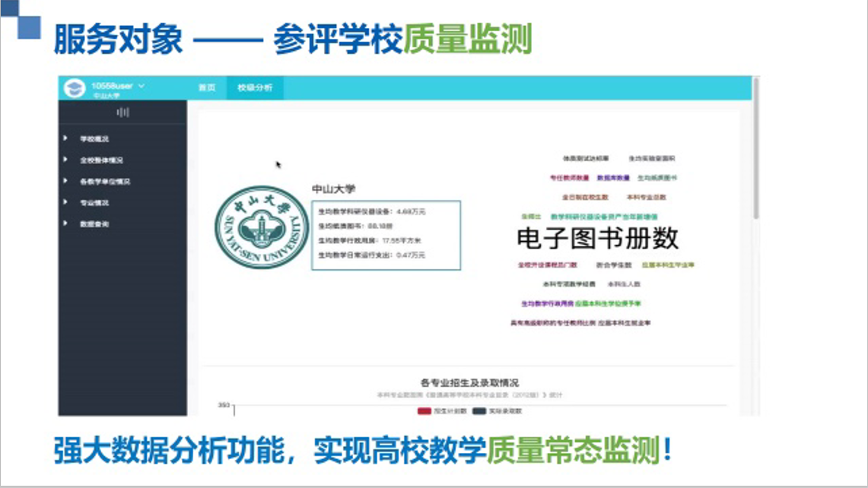Click the 中山大学 statistics info box
Viewport: 868px width, 488px height.
(x=386, y=234)
